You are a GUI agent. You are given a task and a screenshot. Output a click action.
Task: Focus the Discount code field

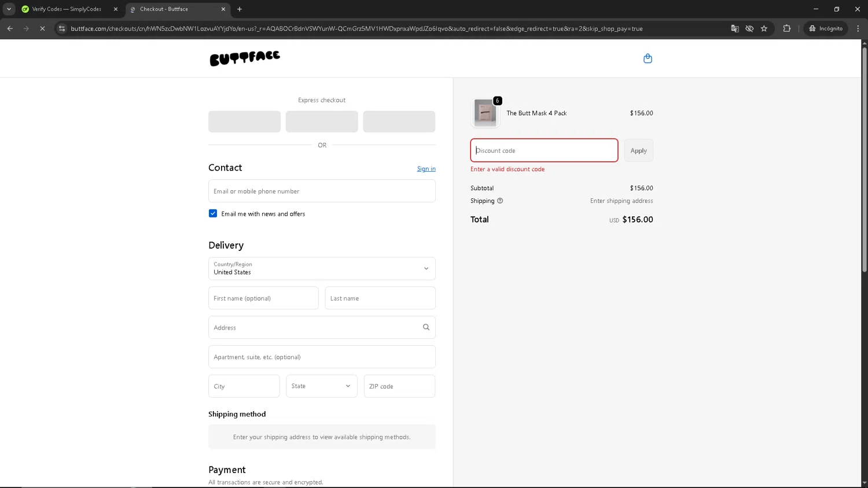544,150
